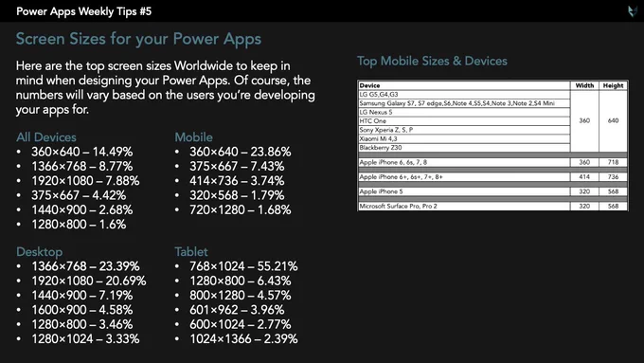
Task: Click width '414' in the table
Action: [x=584, y=177]
